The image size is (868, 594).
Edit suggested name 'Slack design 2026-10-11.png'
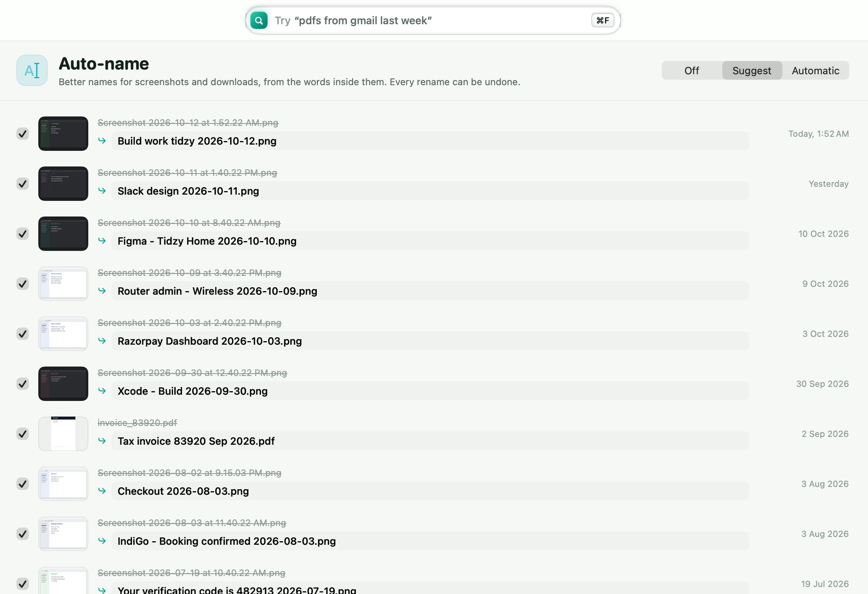click(x=430, y=191)
